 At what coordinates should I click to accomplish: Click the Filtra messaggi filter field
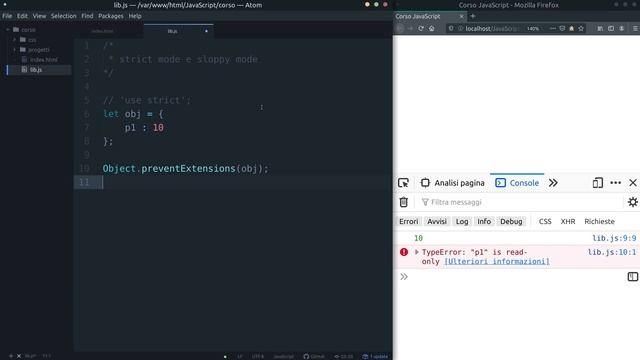click(521, 202)
